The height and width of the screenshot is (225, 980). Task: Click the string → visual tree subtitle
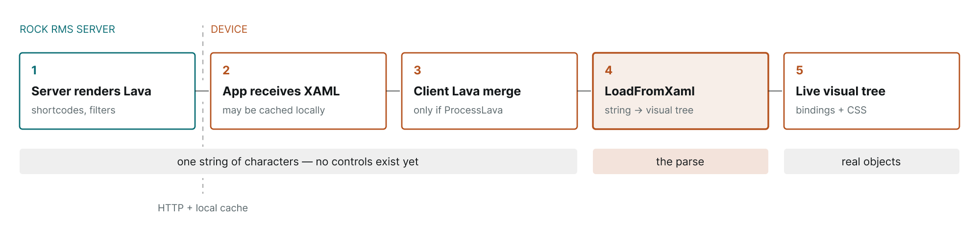(649, 110)
